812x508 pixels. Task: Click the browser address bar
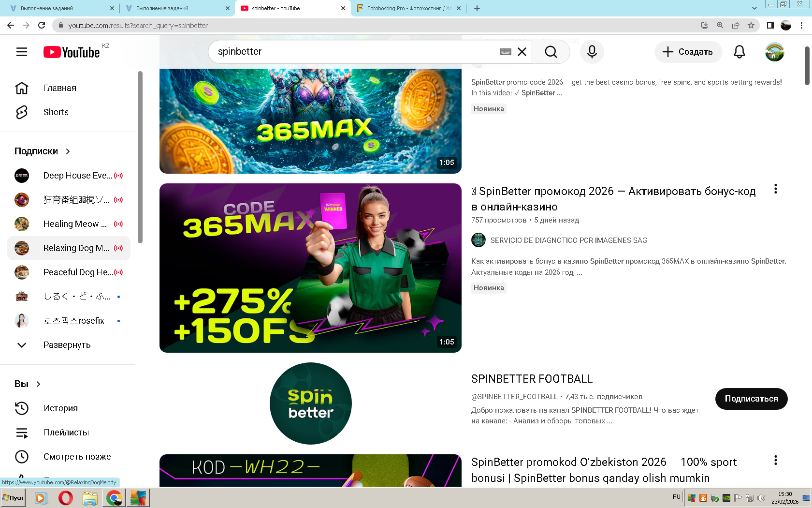tap(377, 26)
